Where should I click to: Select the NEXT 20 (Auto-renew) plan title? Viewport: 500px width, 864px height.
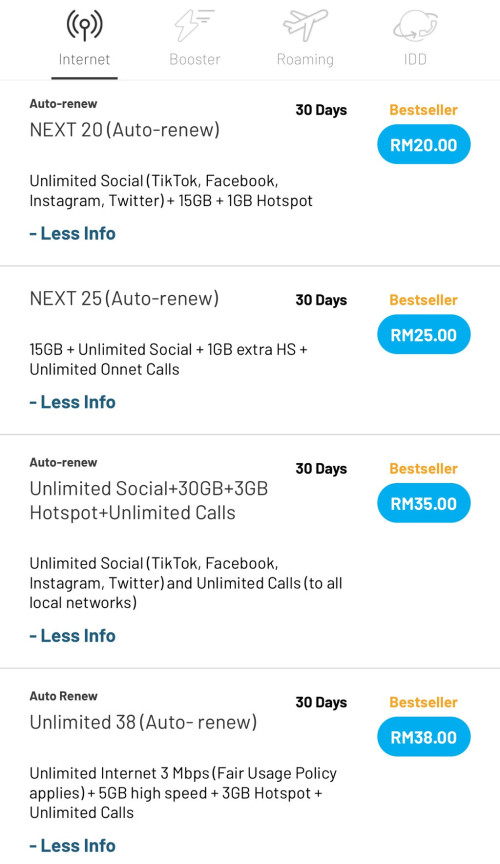coord(125,130)
